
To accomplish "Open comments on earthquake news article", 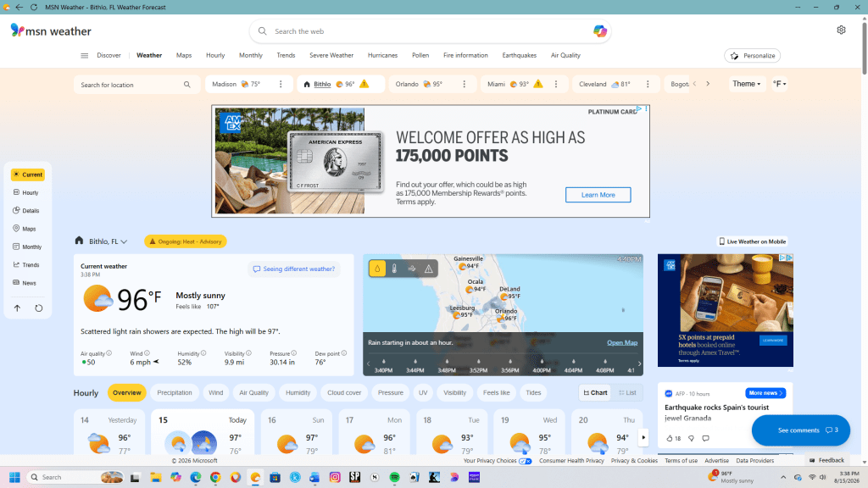I will click(x=706, y=438).
